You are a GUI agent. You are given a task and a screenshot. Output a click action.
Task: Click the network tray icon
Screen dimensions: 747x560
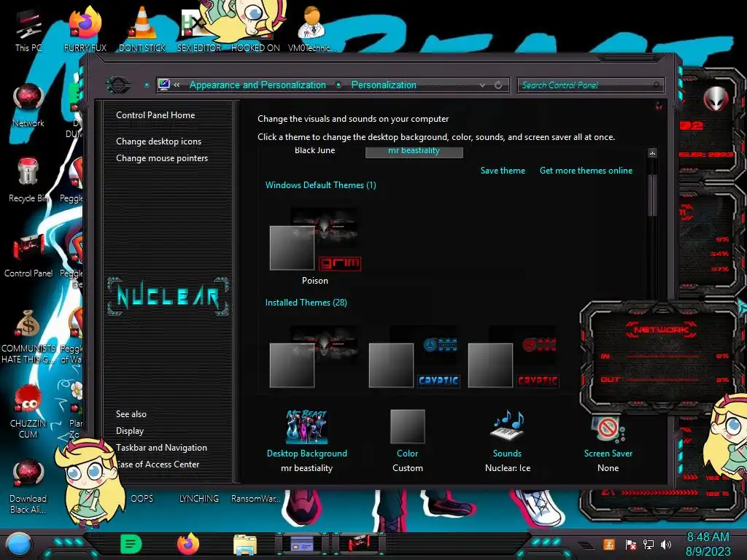[649, 544]
